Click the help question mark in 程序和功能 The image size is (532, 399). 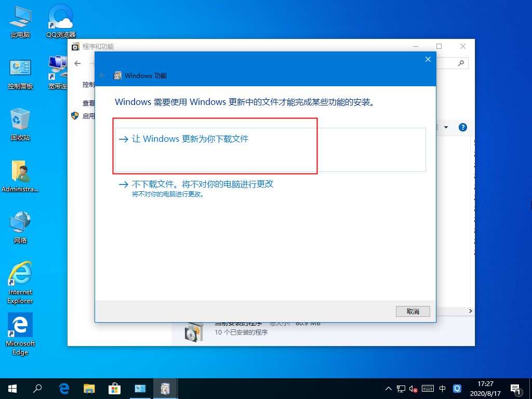pyautogui.click(x=463, y=127)
